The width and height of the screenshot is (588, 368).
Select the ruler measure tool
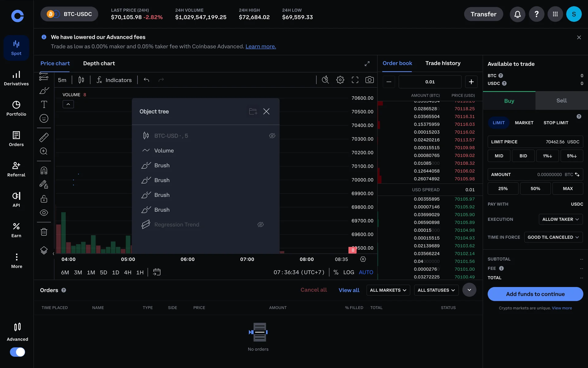click(x=44, y=137)
